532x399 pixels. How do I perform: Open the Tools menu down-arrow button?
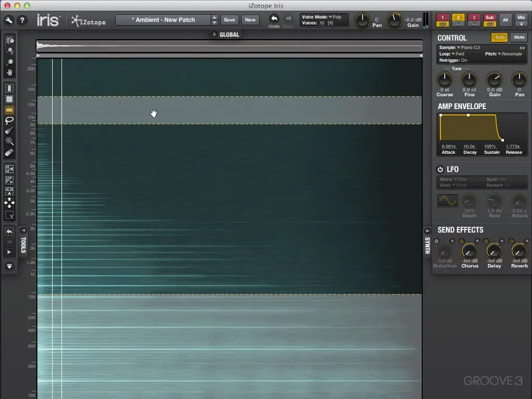click(9, 267)
